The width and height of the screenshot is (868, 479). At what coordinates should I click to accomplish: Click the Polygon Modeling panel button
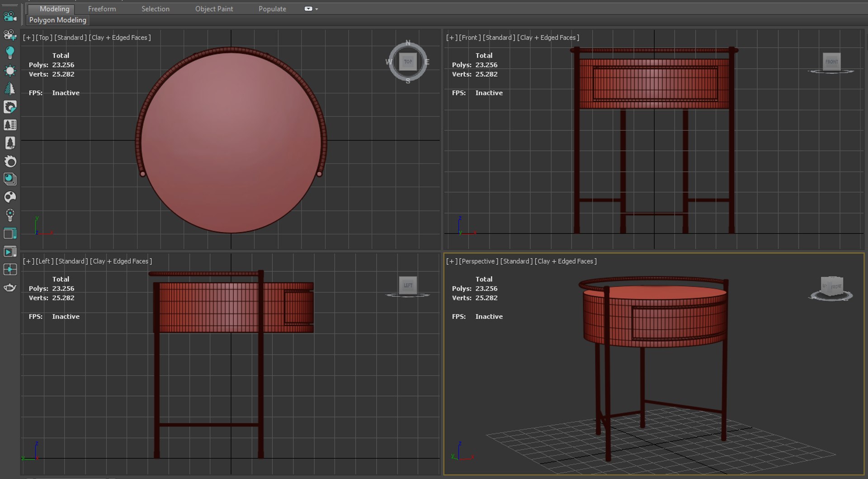(57, 20)
